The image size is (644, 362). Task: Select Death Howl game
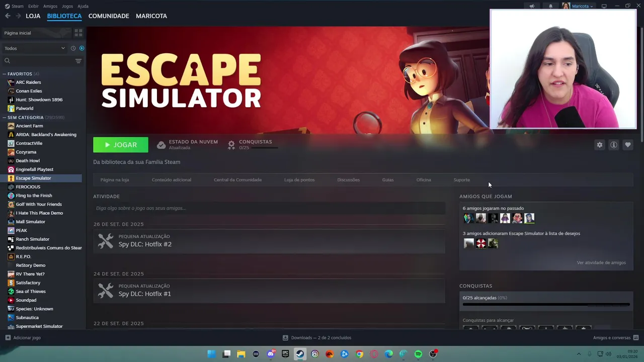[x=28, y=161]
